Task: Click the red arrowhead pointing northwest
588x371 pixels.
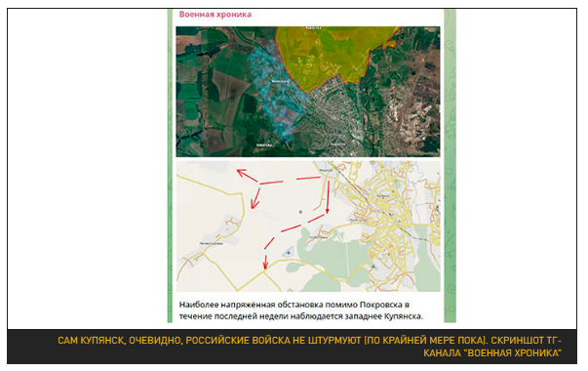Action: coord(243,174)
